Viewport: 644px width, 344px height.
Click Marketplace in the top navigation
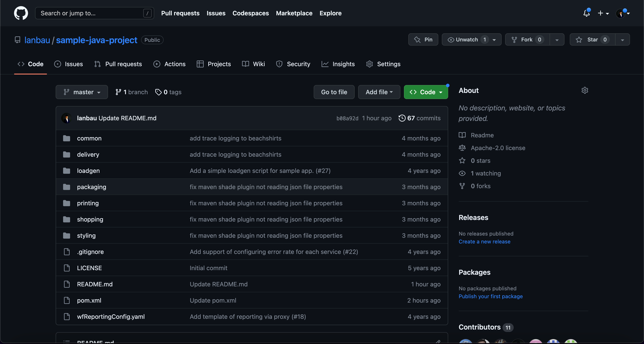(x=294, y=13)
